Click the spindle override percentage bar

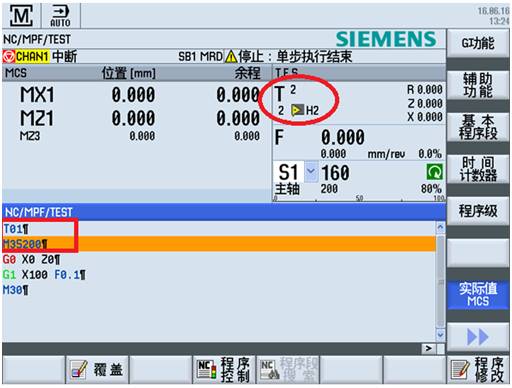pos(359,199)
